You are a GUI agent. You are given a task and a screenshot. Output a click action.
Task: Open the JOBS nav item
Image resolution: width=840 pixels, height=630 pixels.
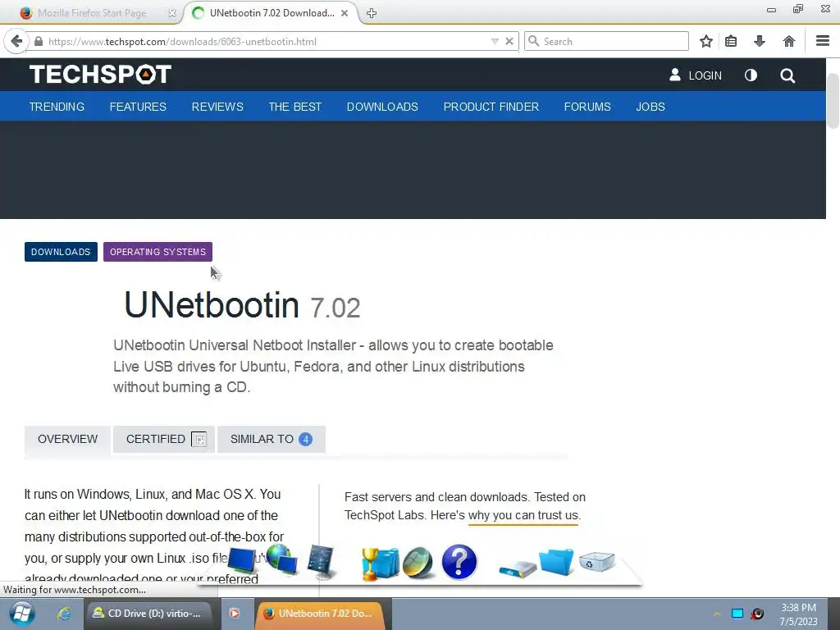pos(651,107)
